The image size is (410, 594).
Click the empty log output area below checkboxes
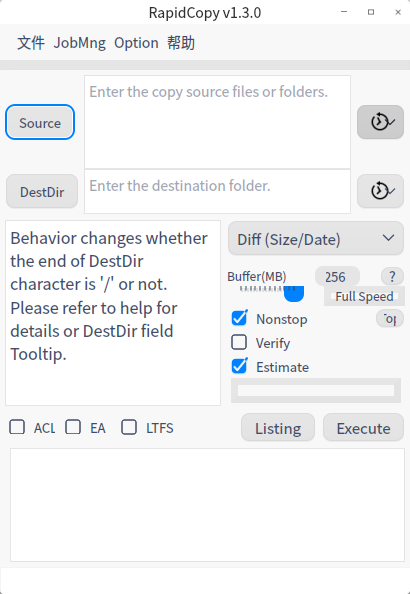pos(207,505)
